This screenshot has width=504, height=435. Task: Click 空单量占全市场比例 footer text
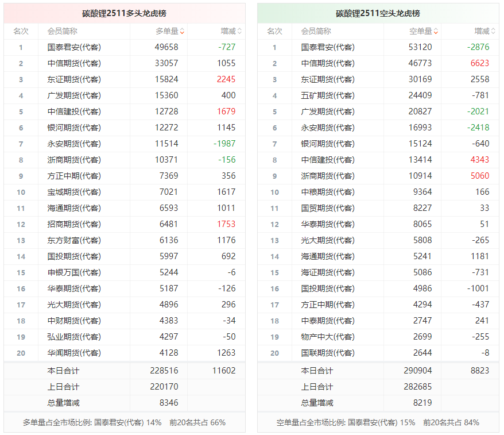pos(378,422)
